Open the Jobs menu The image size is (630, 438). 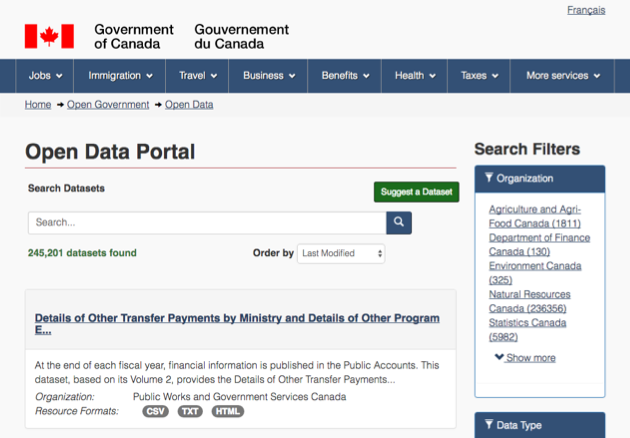(x=45, y=76)
